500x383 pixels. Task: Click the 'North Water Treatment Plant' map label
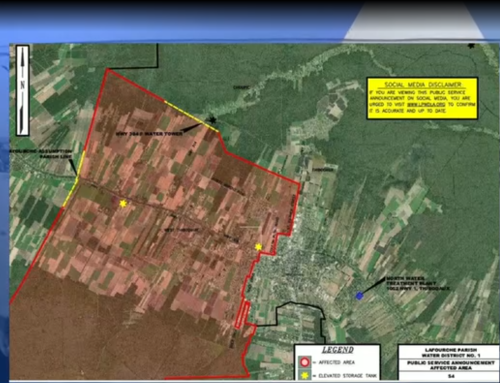tap(418, 283)
